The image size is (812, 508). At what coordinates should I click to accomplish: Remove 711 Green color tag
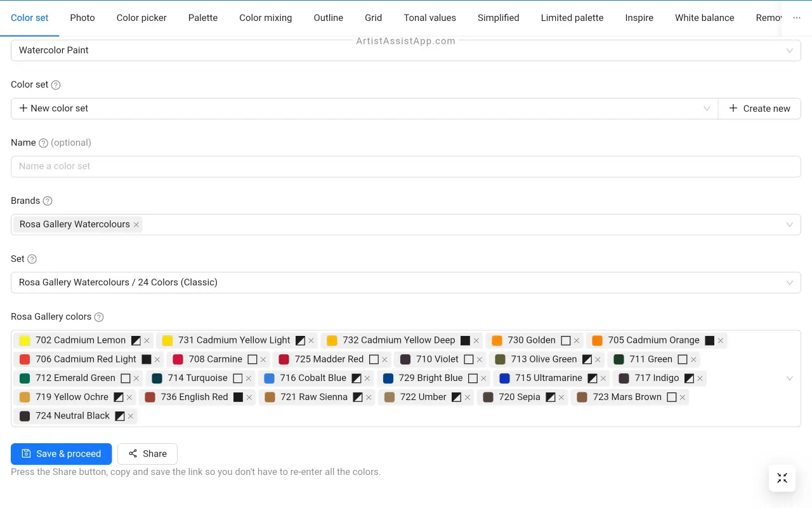coord(693,359)
